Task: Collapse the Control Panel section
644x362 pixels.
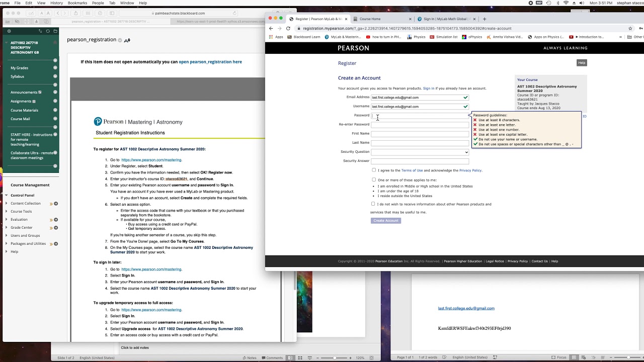Action: tap(6, 195)
